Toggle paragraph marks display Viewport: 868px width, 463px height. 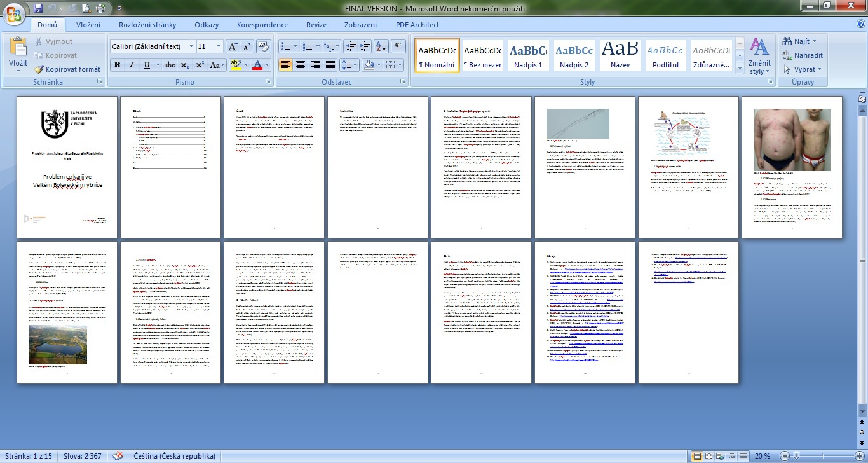tap(398, 46)
